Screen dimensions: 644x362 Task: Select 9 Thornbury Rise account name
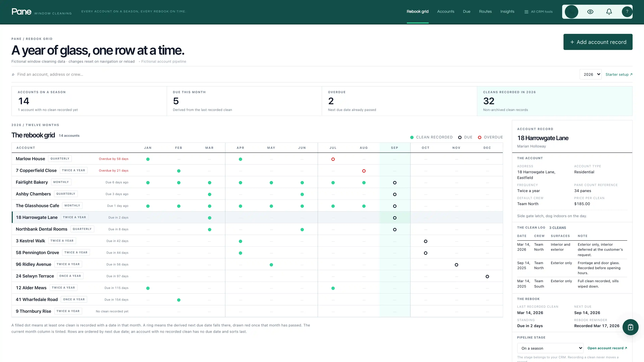pos(34,311)
